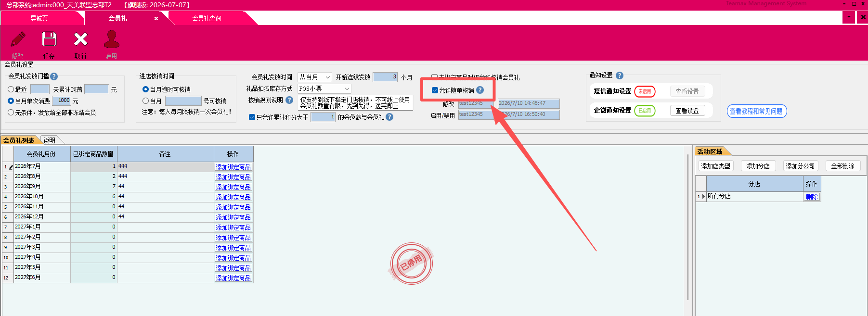This screenshot has height=316, width=868.
Task: Click the 天 days input after 最近
Action: [x=40, y=89]
